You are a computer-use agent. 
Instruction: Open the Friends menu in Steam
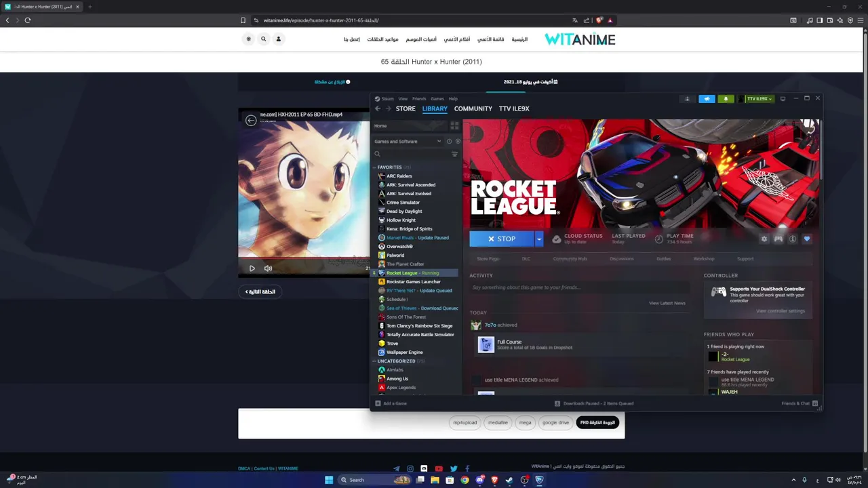pyautogui.click(x=419, y=99)
